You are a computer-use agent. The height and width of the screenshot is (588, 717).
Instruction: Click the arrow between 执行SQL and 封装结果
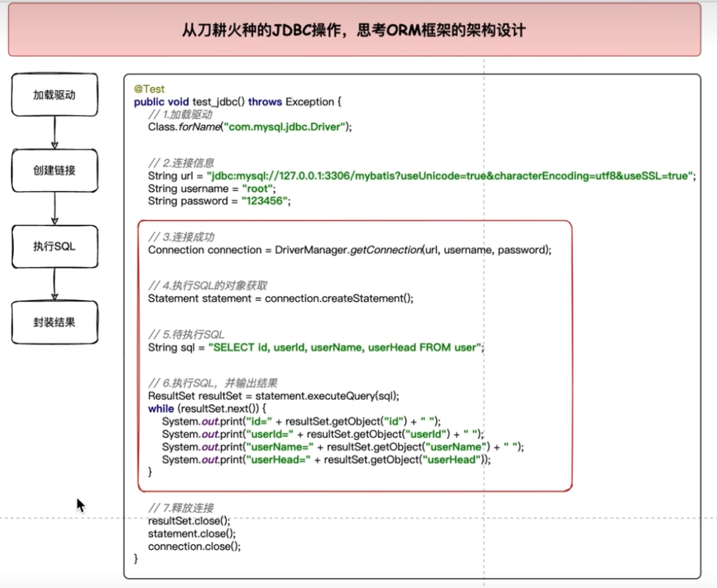54,283
